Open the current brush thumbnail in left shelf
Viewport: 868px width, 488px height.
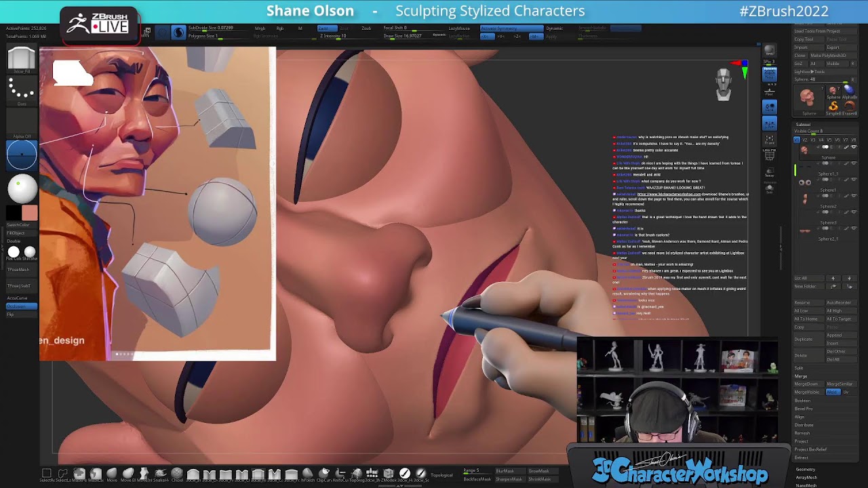[x=21, y=60]
